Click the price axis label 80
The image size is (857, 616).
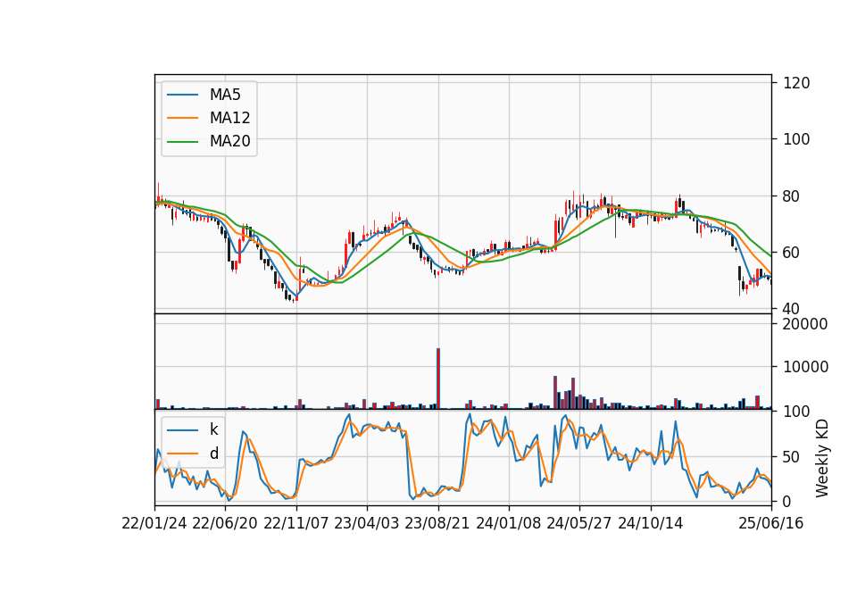(791, 196)
